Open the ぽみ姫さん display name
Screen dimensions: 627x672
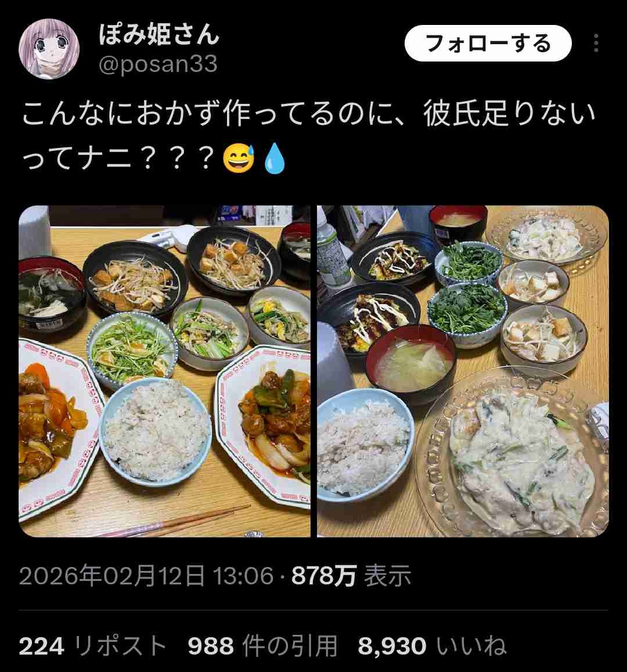[x=159, y=34]
